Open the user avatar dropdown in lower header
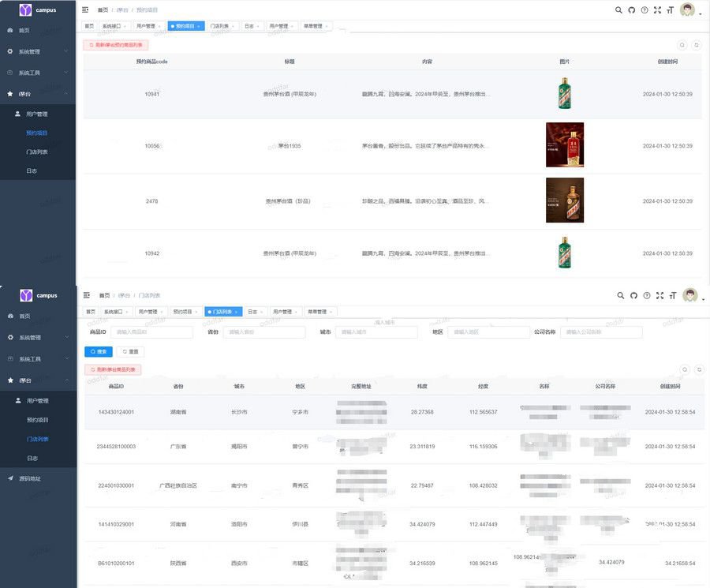 pyautogui.click(x=691, y=295)
